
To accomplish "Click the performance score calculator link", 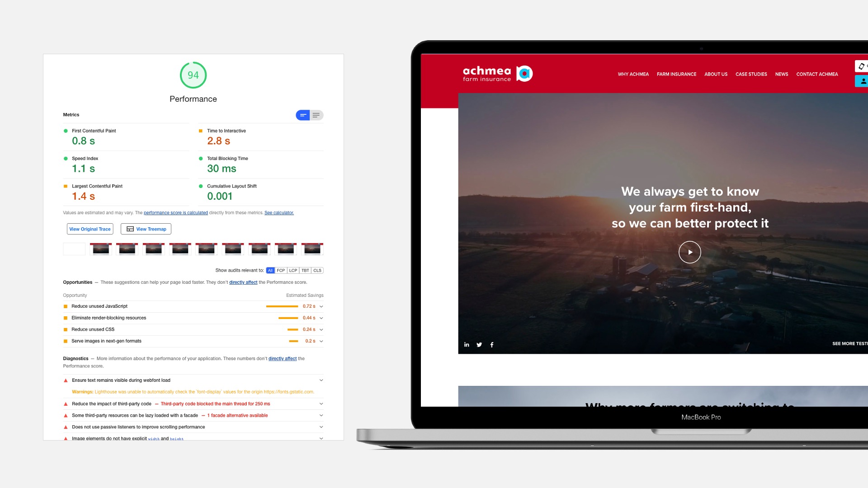I will 279,212.
